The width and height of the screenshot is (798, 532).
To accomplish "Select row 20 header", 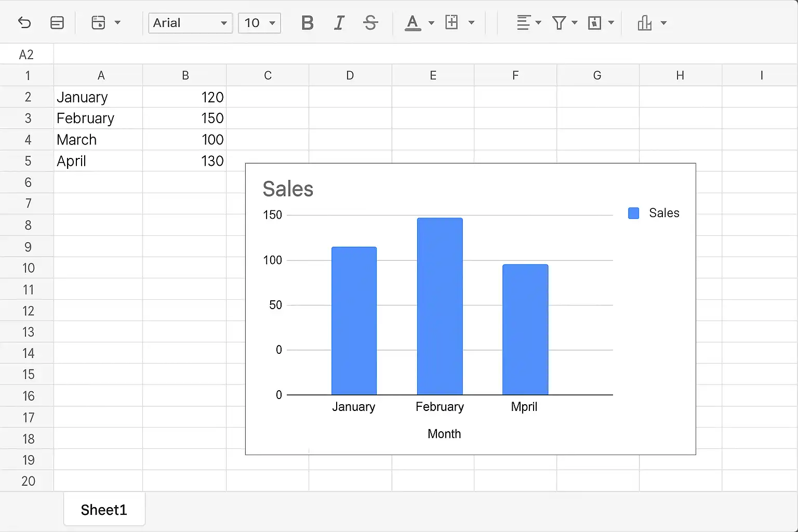I will [x=26, y=481].
